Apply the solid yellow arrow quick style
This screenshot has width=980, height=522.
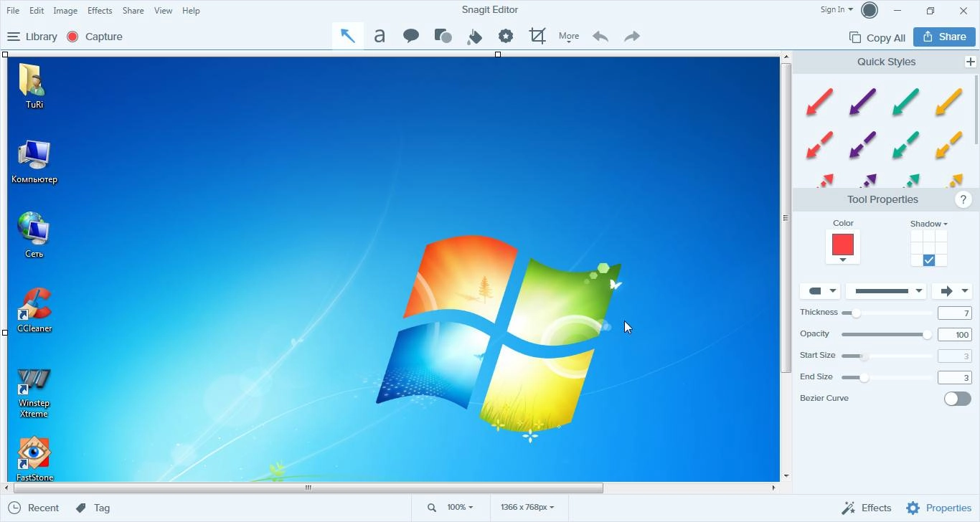coord(948,102)
